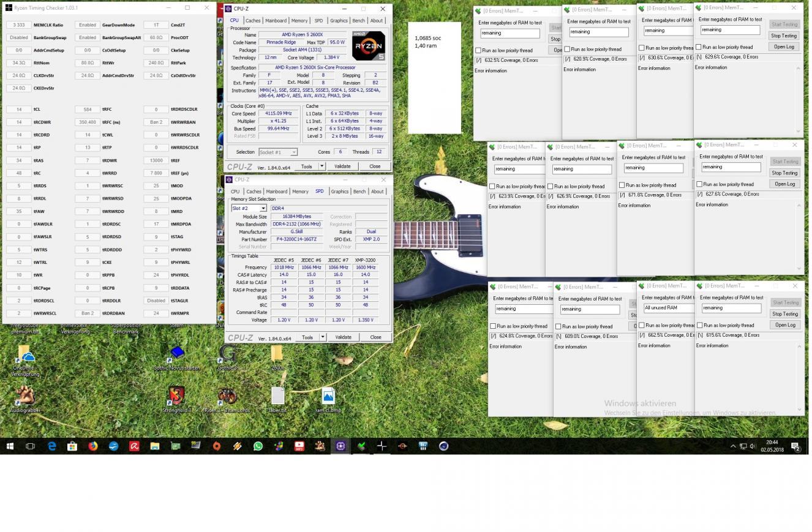Launch Firefox from the taskbar
The height and width of the screenshot is (532, 812).
(x=93, y=446)
